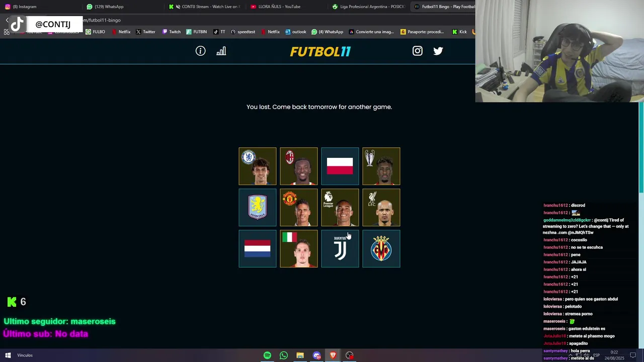Open Spotify from the taskbar

[267, 355]
